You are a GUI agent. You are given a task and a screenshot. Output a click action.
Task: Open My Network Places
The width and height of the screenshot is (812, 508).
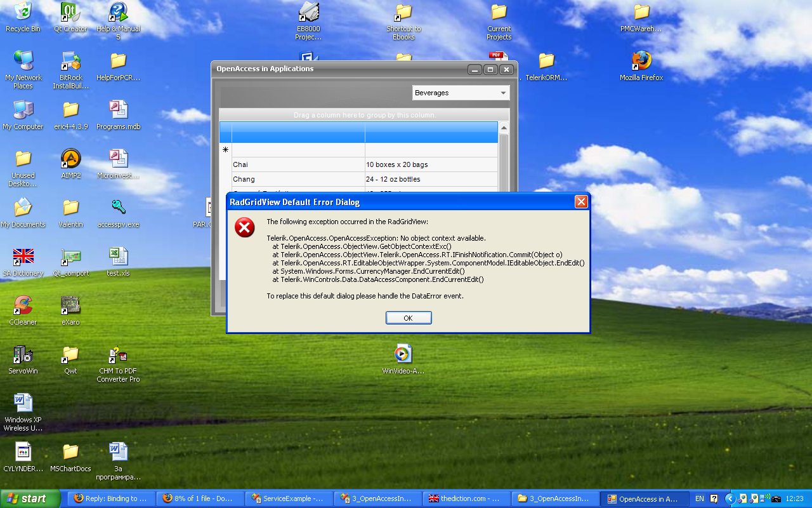point(23,70)
